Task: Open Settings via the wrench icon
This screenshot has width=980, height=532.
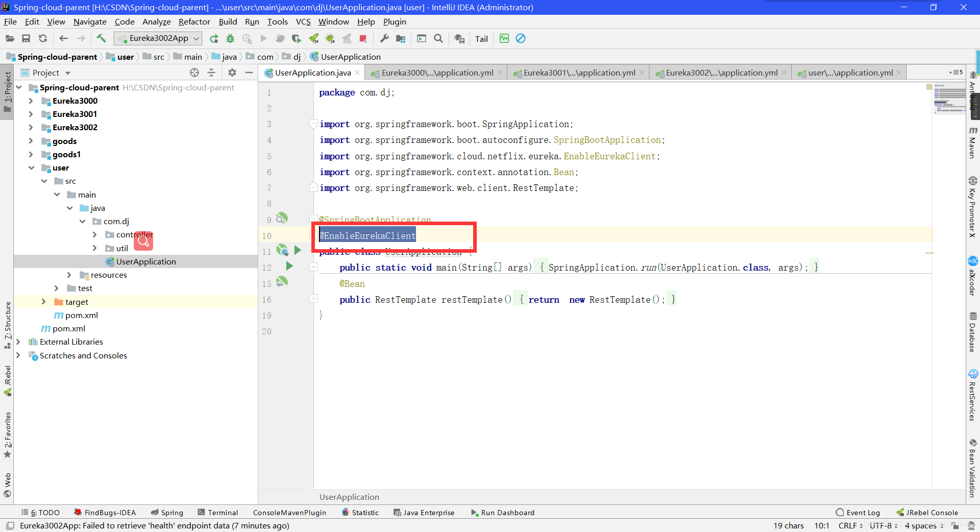Action: coord(384,38)
